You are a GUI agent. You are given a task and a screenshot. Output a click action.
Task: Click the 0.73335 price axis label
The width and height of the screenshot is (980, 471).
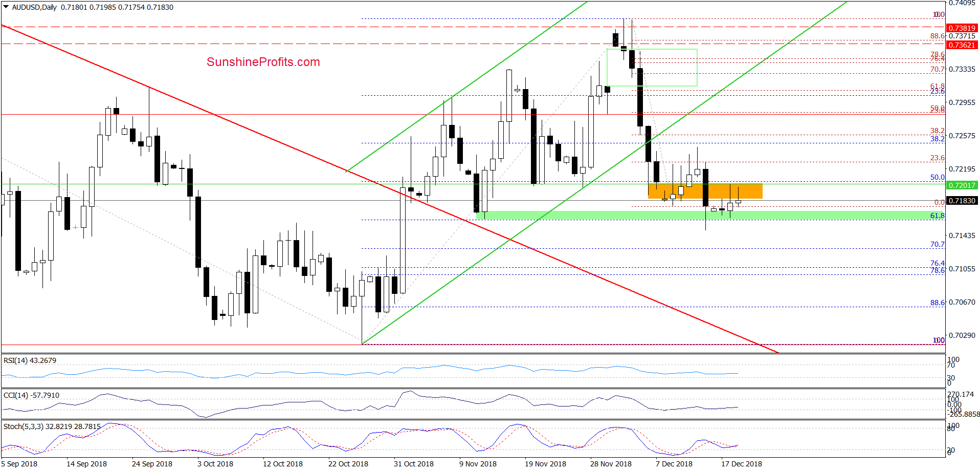(962, 69)
